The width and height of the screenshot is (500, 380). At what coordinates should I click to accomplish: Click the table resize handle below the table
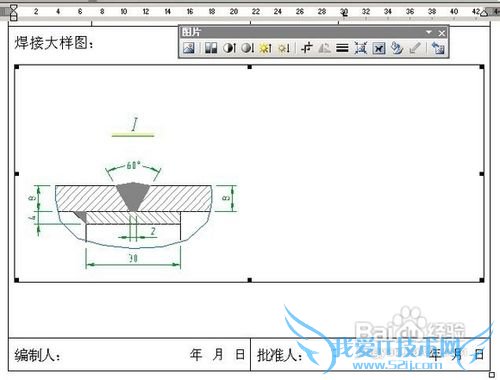491,375
